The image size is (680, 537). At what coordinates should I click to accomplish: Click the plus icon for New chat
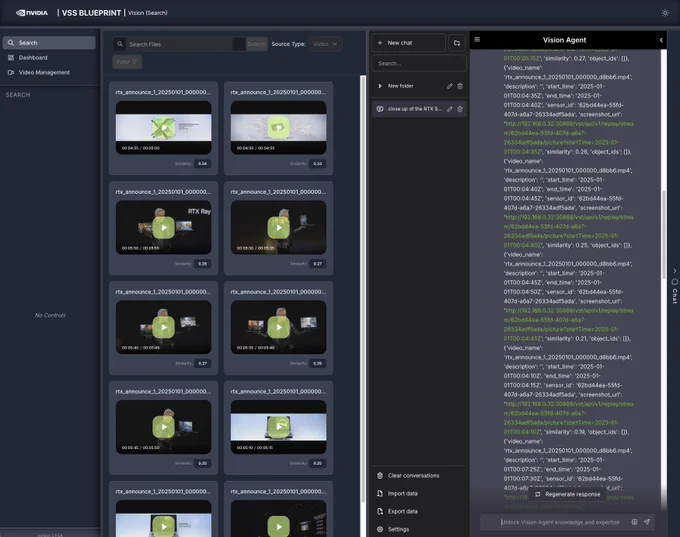click(380, 43)
